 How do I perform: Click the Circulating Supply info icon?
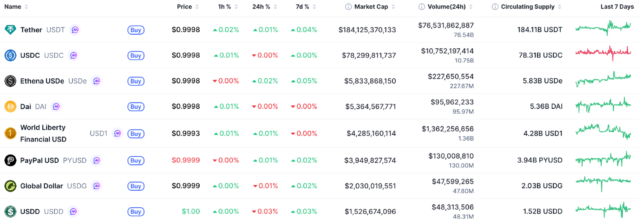[x=495, y=7]
